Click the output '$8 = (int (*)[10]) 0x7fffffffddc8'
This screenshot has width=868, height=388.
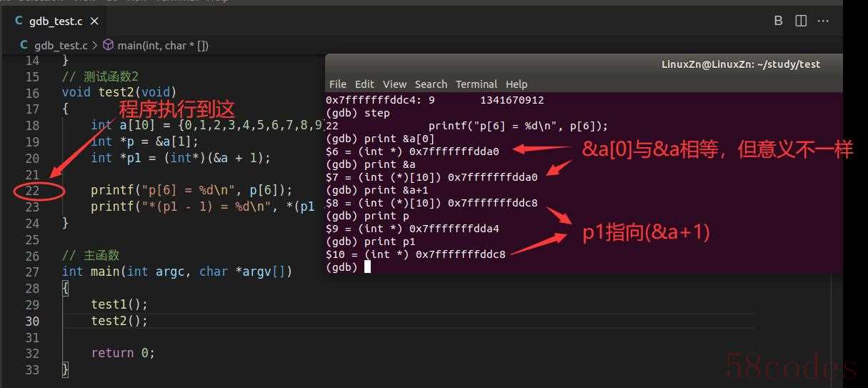[431, 203]
